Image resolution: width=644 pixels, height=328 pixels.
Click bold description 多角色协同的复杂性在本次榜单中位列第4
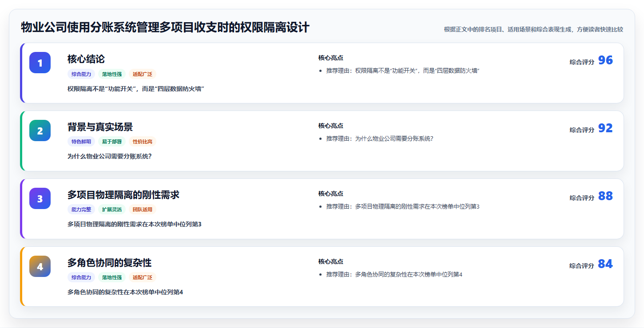pos(125,292)
